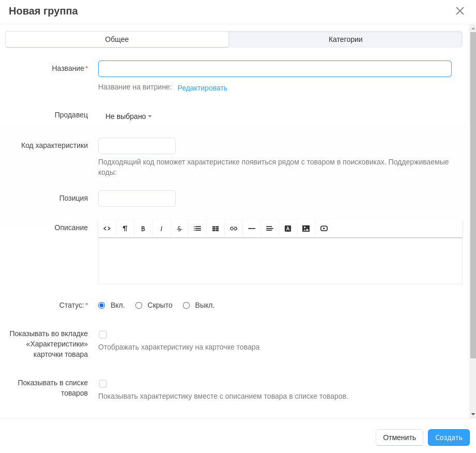Select the «Вкл.» status radio button
This screenshot has width=476, height=453.
(x=102, y=306)
